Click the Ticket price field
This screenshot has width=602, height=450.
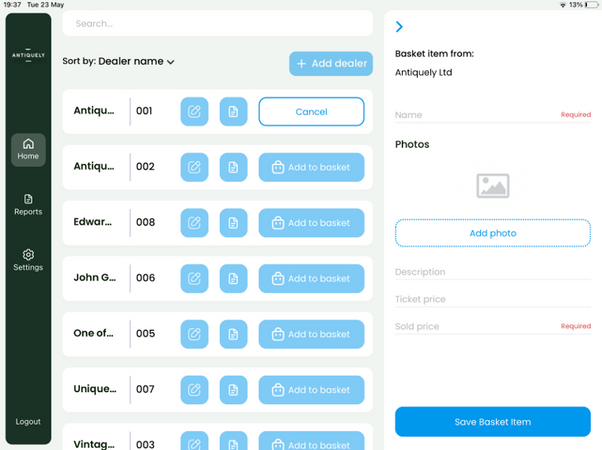[x=493, y=299]
